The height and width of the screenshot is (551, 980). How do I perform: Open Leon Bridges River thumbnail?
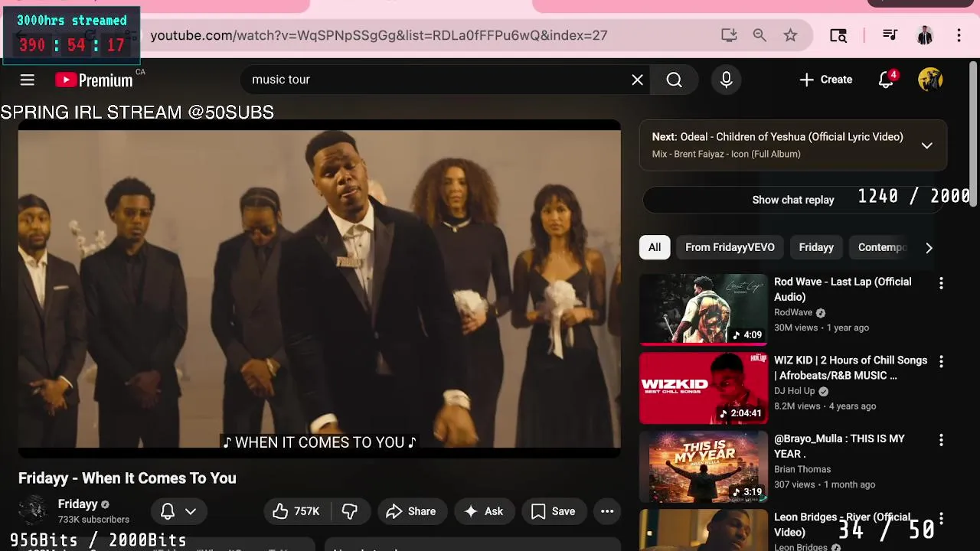point(703,530)
